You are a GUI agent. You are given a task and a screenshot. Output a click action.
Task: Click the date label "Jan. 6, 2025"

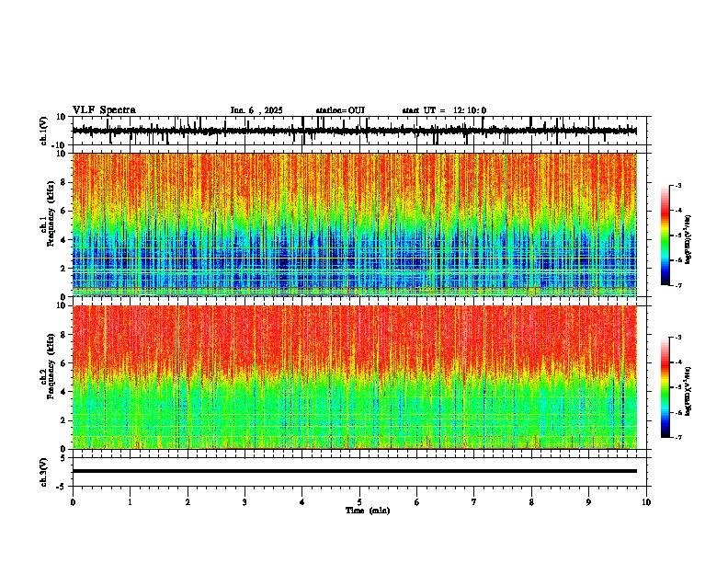[256, 110]
